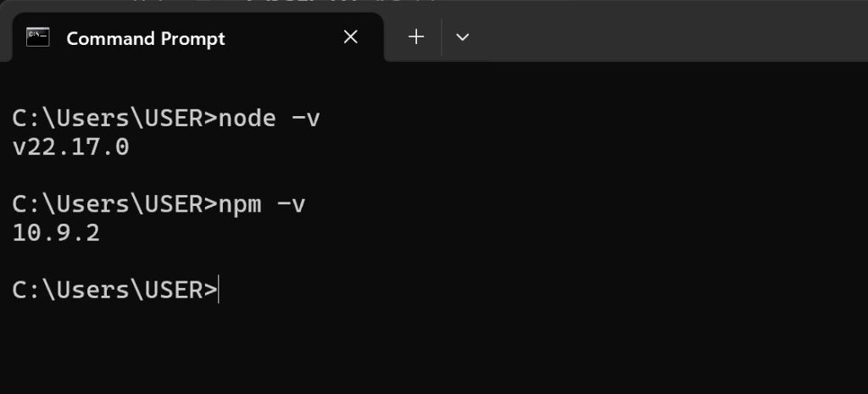This screenshot has height=394, width=868.
Task: Click blank line between v22.17.0 and npm prompt
Action: (434, 176)
